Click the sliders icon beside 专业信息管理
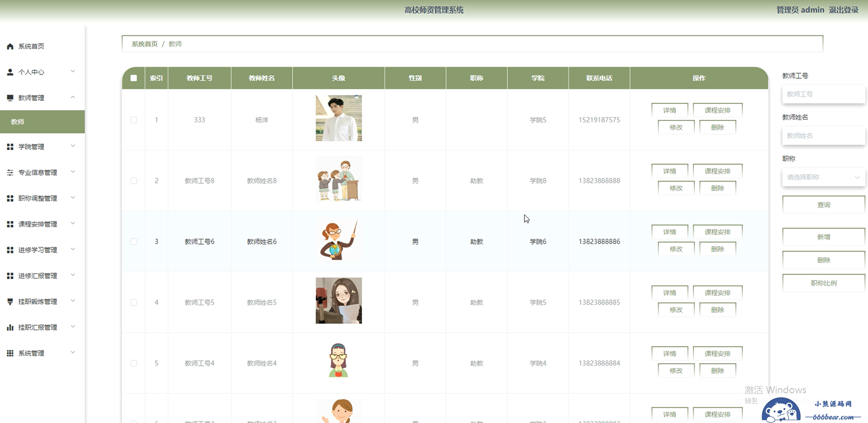Screen dimensions: 868x423 (x=10, y=172)
